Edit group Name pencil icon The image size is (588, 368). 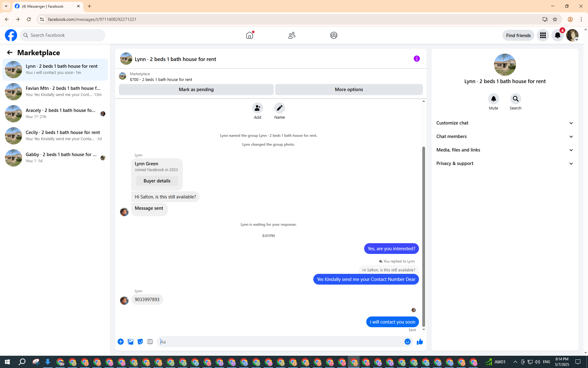click(x=279, y=108)
